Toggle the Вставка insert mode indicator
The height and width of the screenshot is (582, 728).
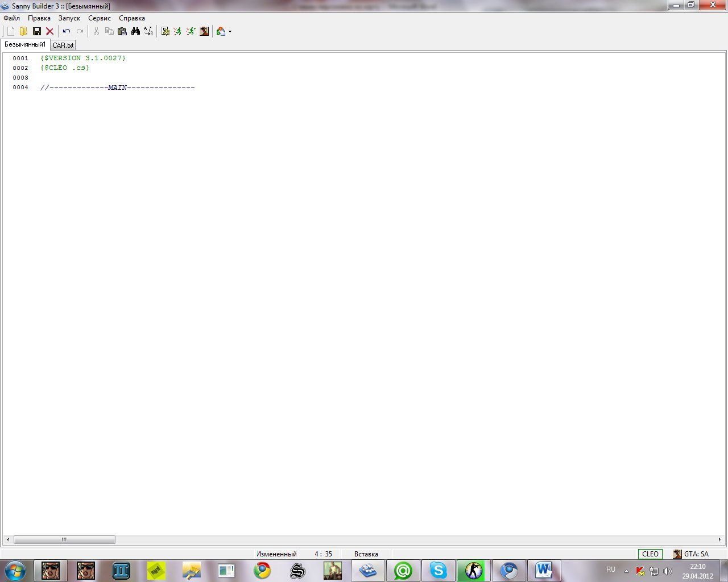pos(366,554)
